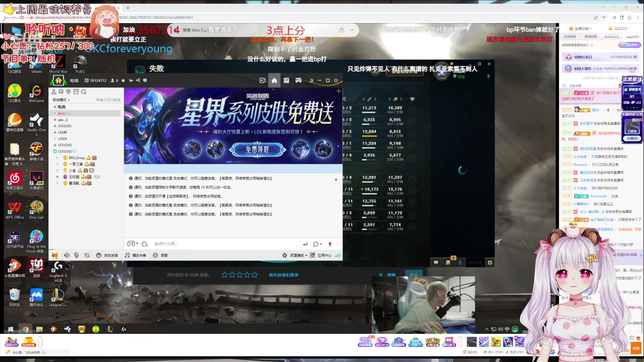
Task: Jump to top with the chat arrow button
Action: pyautogui.click(x=336, y=180)
